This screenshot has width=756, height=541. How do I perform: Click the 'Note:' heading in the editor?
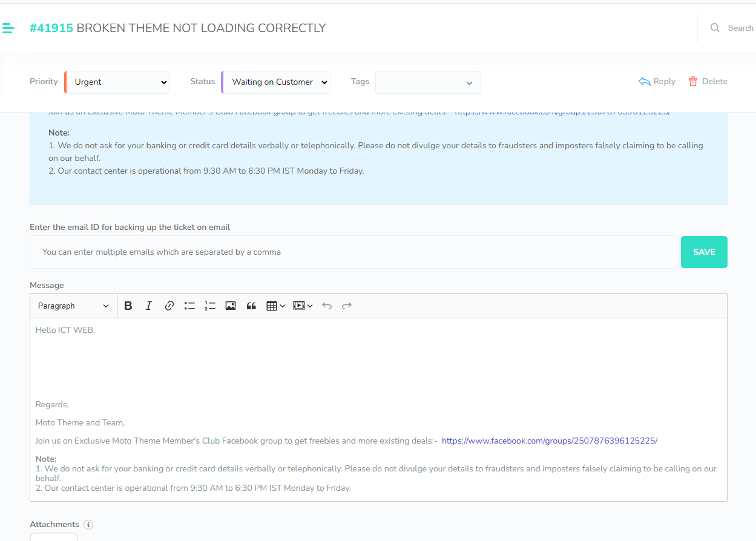(x=46, y=459)
